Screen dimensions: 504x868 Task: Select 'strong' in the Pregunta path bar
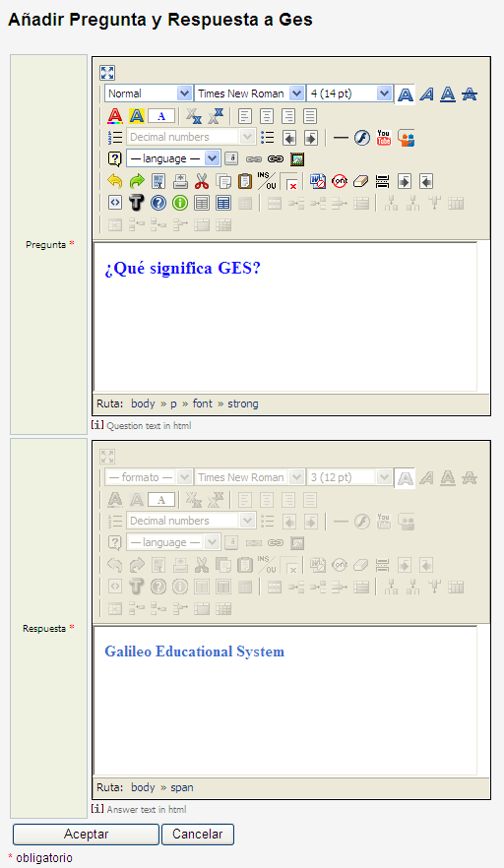click(242, 403)
